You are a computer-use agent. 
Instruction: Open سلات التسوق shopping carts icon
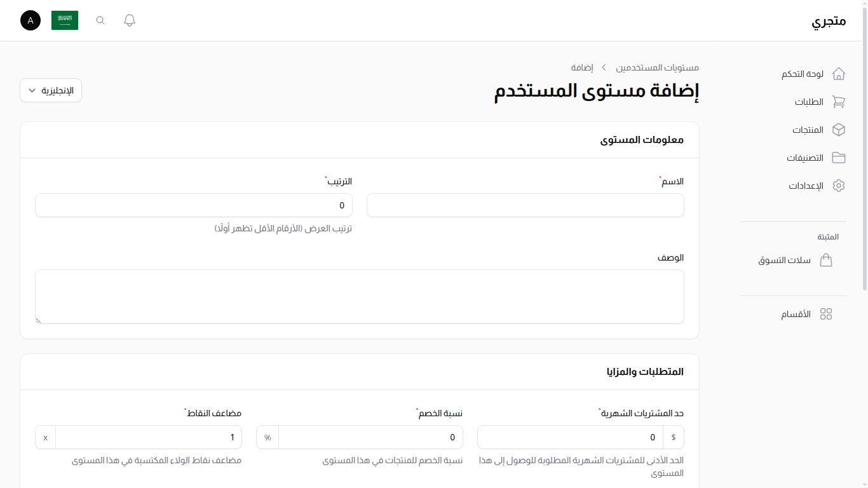pyautogui.click(x=826, y=260)
